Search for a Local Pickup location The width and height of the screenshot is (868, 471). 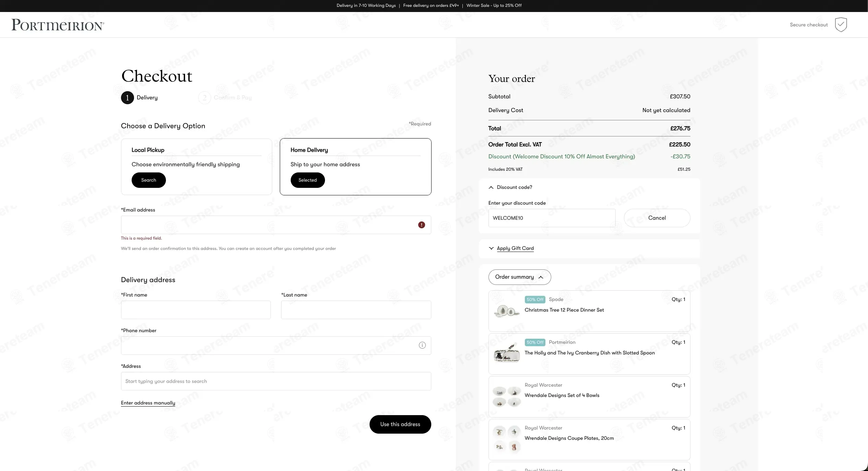tap(149, 180)
